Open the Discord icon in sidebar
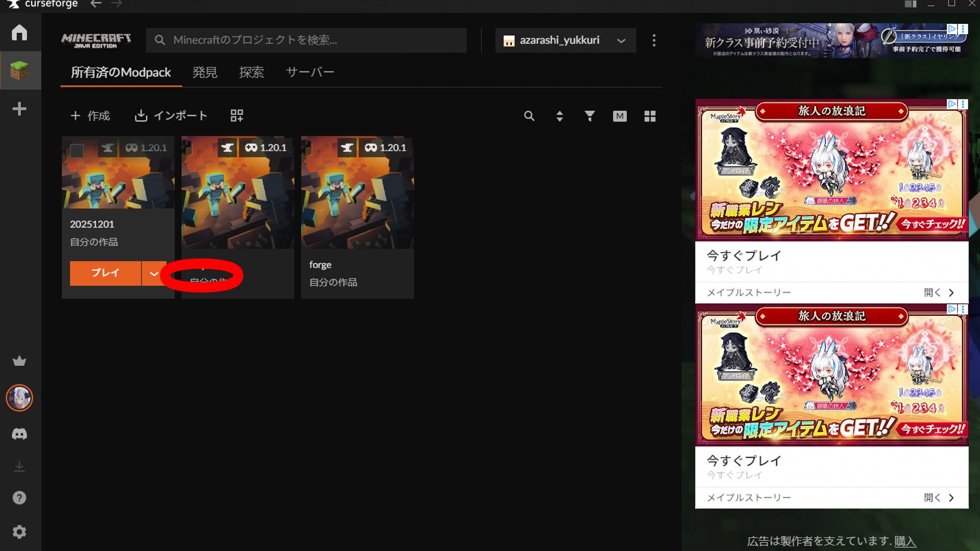Image resolution: width=980 pixels, height=551 pixels. (x=19, y=434)
